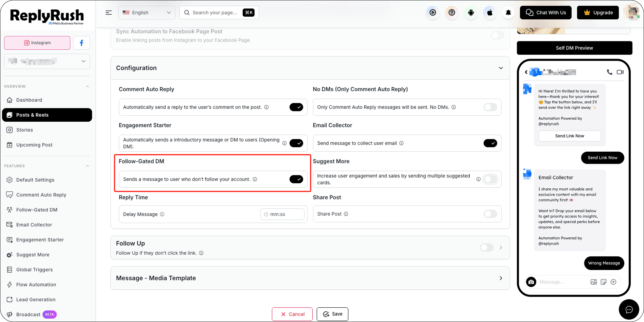The width and height of the screenshot is (644, 322).
Task: Click the image gallery icon in preview
Action: pyautogui.click(x=594, y=282)
